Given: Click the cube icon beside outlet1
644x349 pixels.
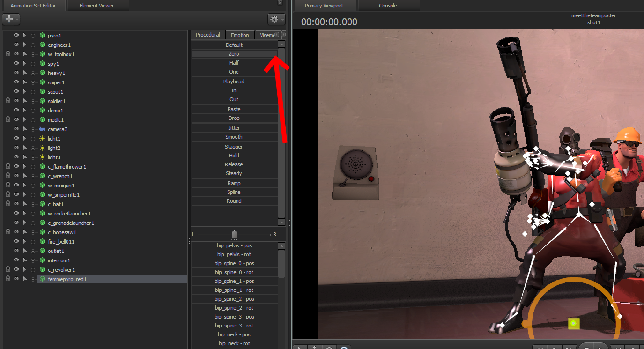Looking at the screenshot, I should [x=42, y=251].
